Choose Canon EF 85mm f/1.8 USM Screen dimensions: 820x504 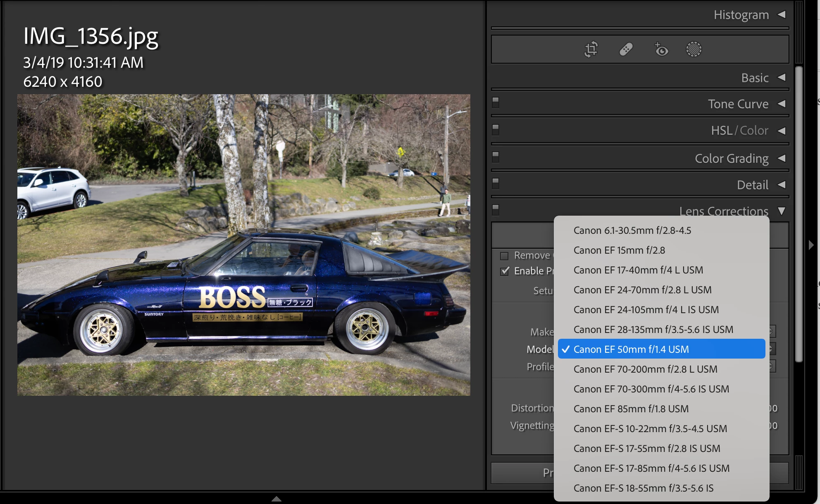click(631, 409)
